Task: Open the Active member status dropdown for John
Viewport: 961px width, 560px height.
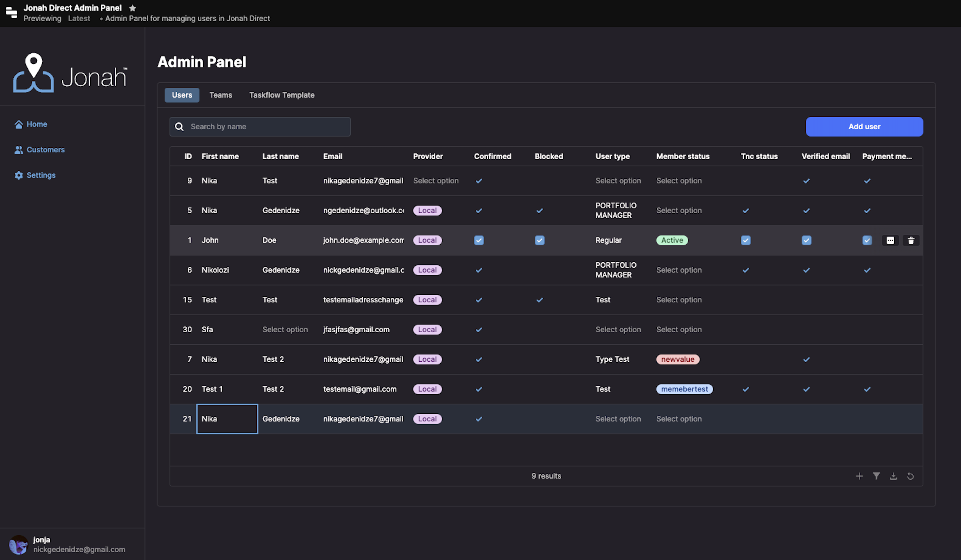Action: click(672, 240)
